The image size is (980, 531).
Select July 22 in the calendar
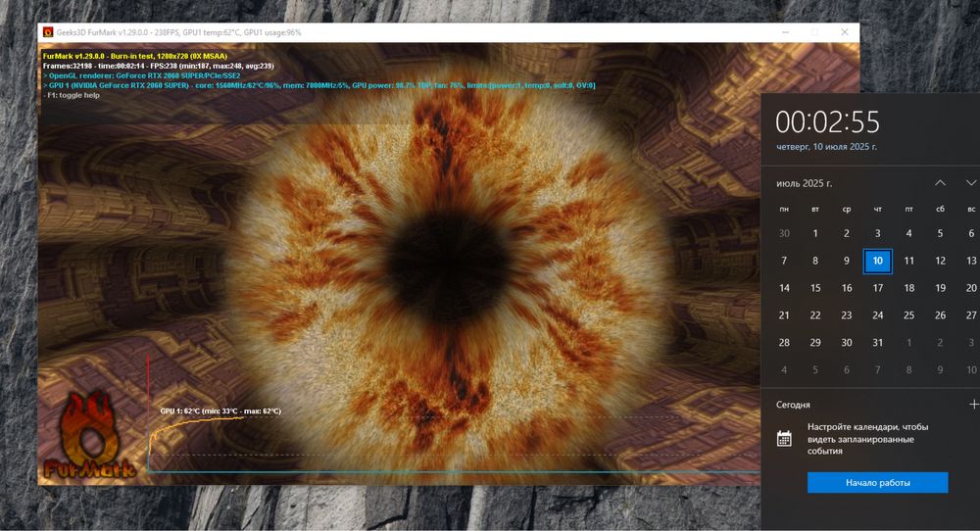click(x=815, y=315)
